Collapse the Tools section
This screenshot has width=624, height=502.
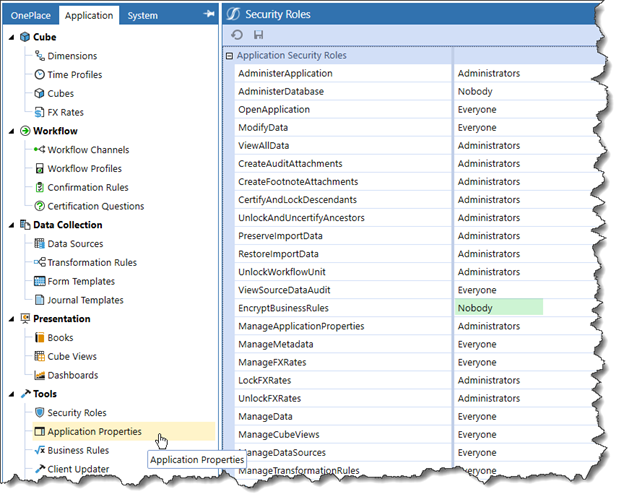10,394
